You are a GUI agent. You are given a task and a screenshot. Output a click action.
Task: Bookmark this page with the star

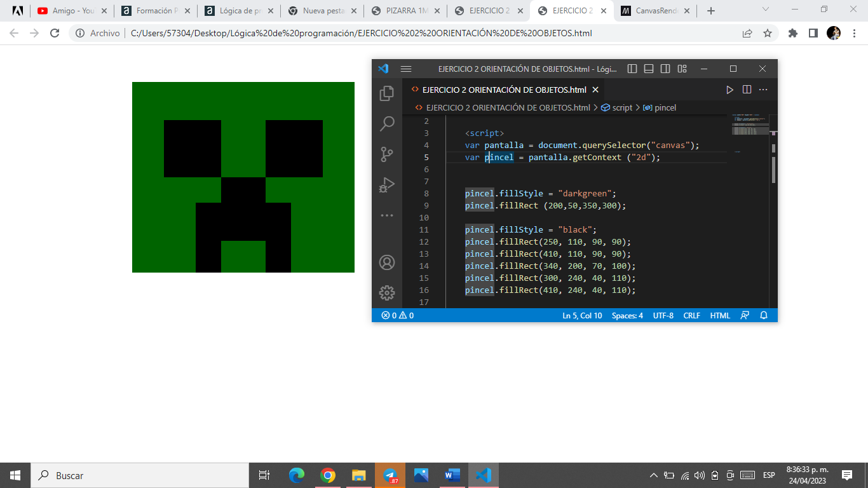tap(767, 33)
